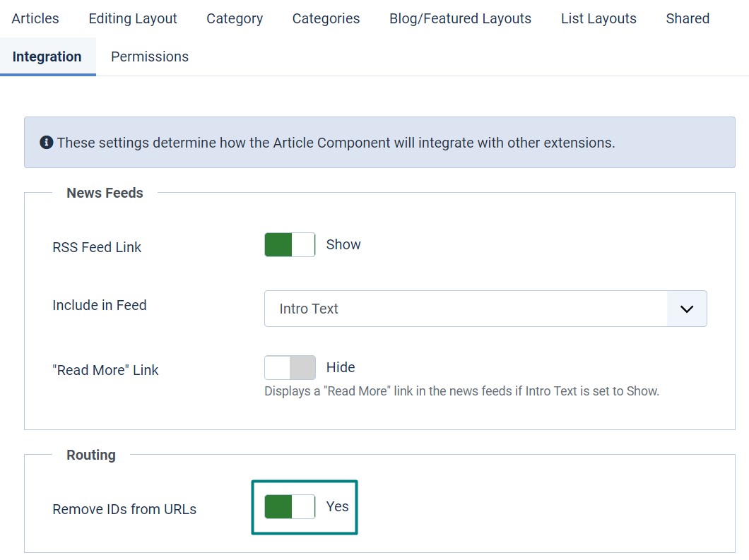Open the Include in Feed dropdown
This screenshot has height=560, width=749.
pos(485,309)
